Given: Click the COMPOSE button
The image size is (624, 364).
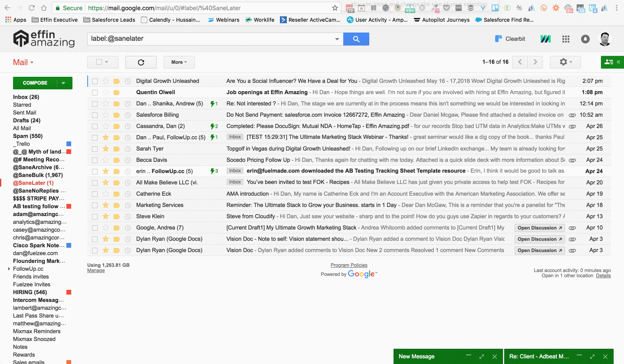Looking at the screenshot, I should pyautogui.click(x=35, y=83).
